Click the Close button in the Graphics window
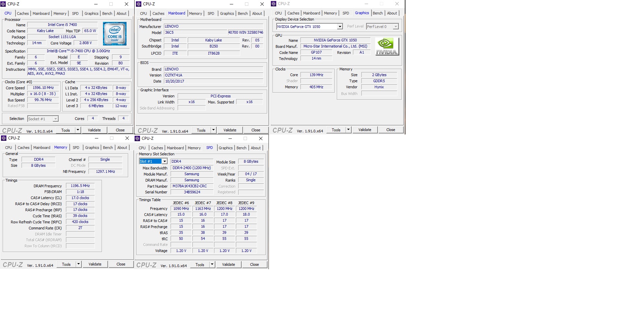 pos(391,130)
